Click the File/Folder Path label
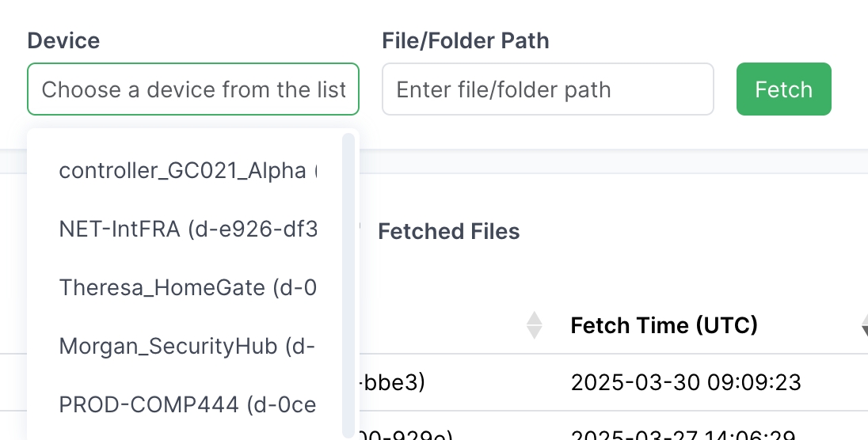Screen dimensions: 868x440 (x=466, y=40)
